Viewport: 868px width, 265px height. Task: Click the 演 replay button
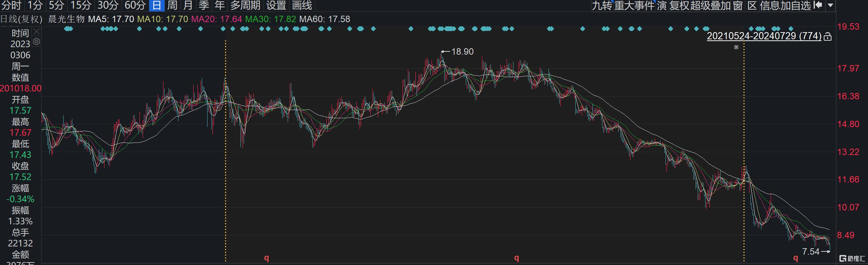coord(662,5)
